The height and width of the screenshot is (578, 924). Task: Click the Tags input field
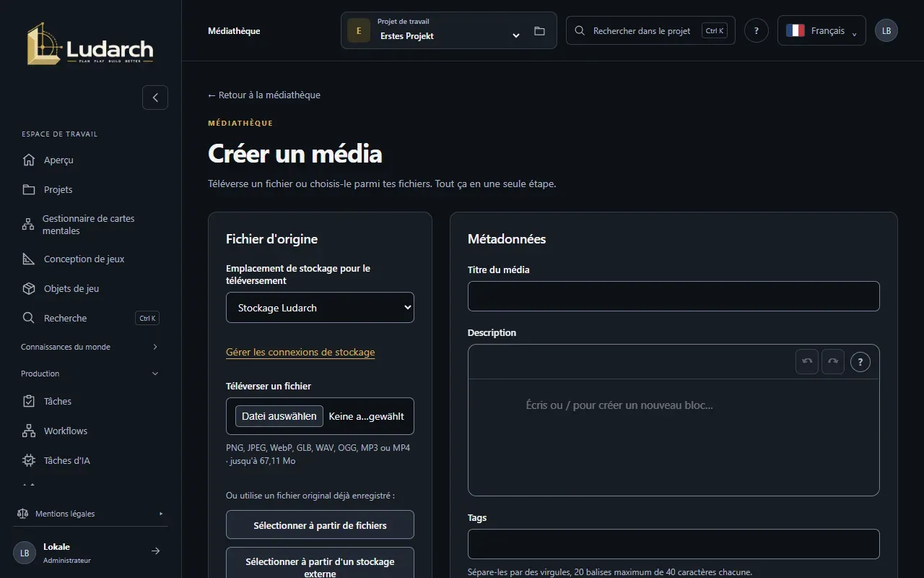(x=674, y=544)
